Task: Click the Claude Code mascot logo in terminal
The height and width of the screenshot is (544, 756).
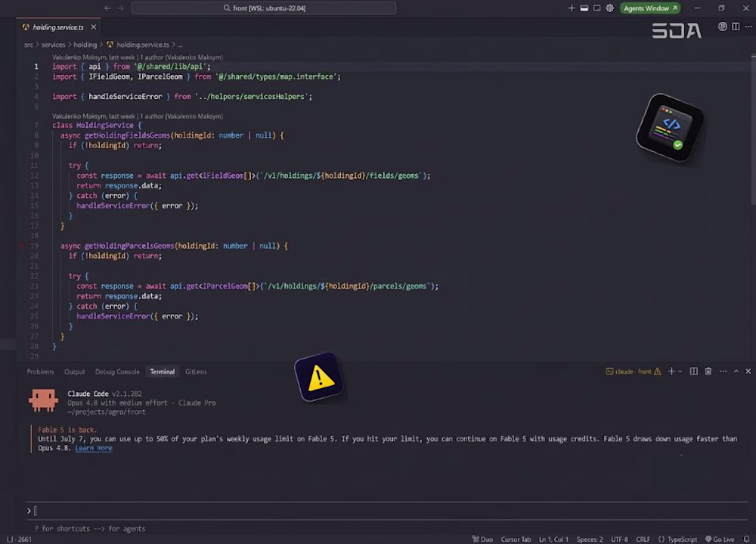Action: point(43,400)
